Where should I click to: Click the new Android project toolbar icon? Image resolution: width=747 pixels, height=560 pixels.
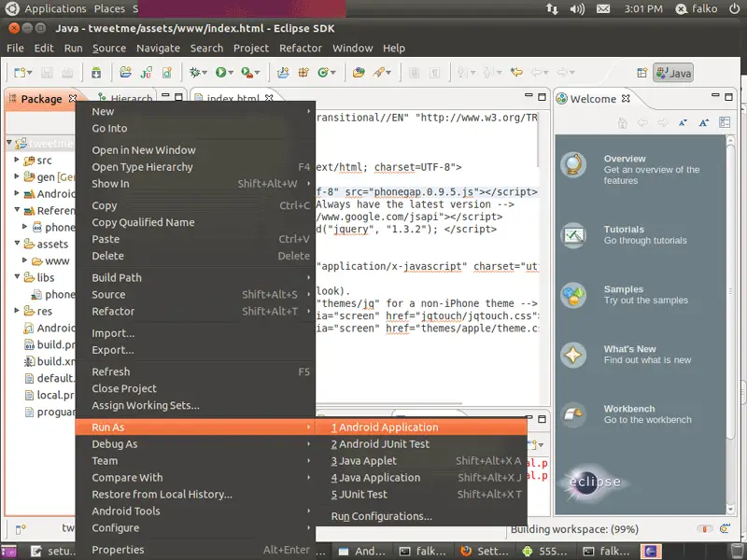[125, 73]
